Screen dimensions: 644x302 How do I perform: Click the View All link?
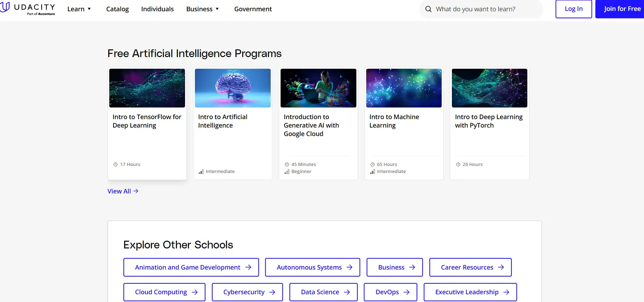(x=123, y=191)
